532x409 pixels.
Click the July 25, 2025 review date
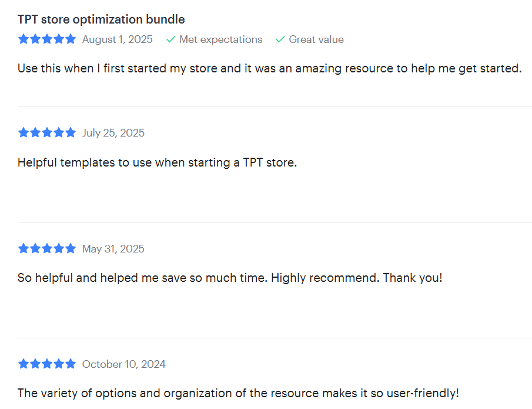113,132
